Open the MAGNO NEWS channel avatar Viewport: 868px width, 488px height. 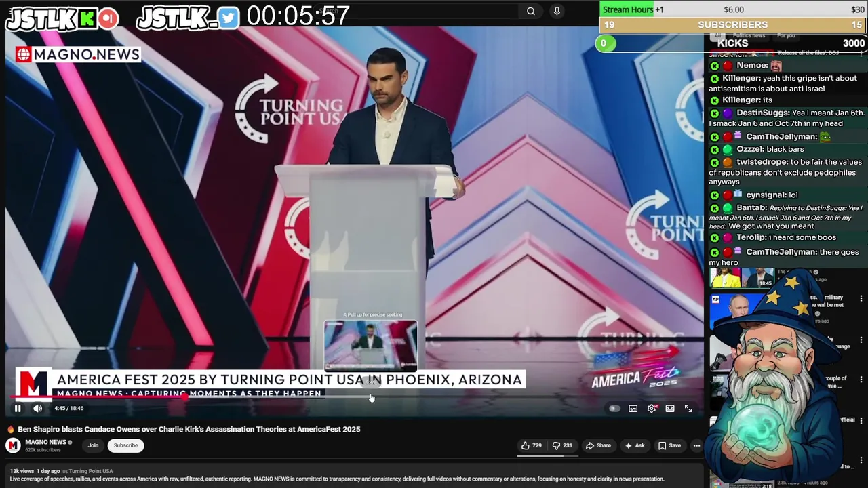[x=13, y=445]
